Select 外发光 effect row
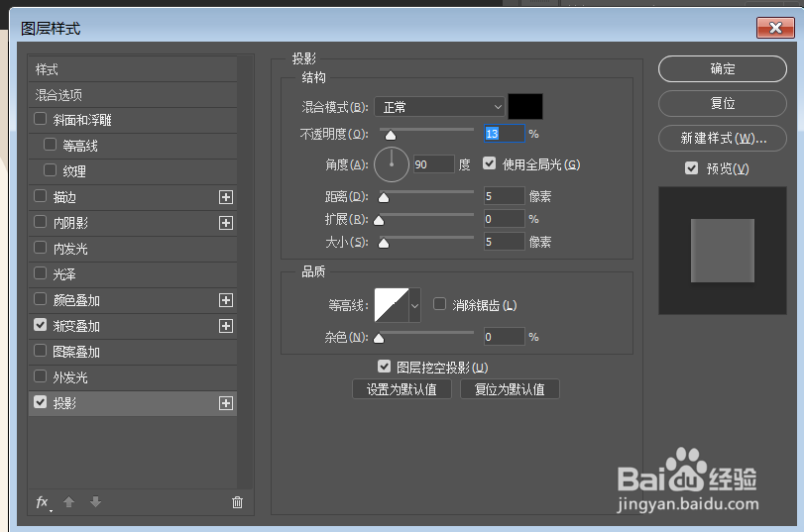 (x=132, y=377)
